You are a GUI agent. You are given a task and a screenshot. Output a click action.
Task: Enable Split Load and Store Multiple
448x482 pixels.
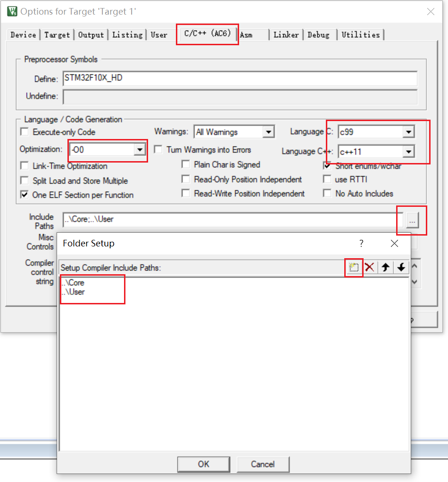click(x=25, y=180)
